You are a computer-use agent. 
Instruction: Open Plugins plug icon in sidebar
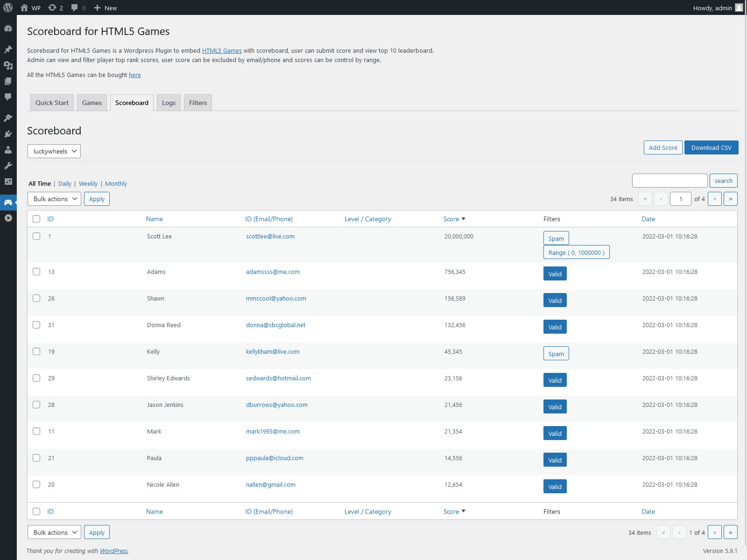(x=8, y=134)
